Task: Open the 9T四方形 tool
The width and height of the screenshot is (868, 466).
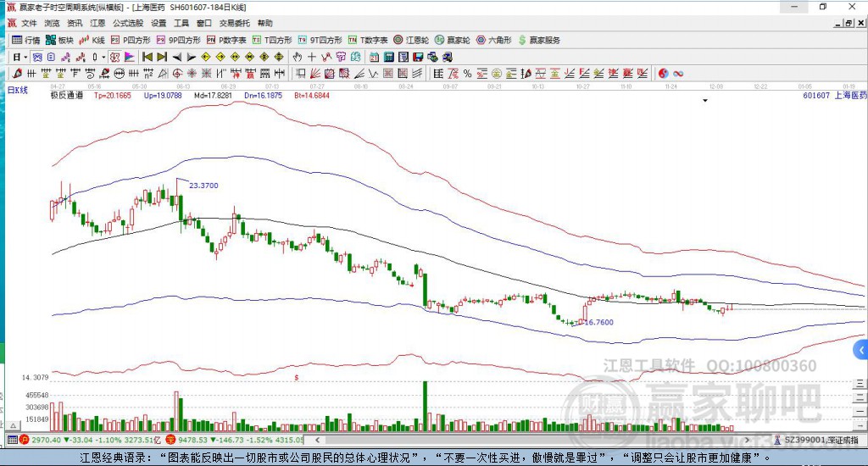Action: (x=320, y=40)
